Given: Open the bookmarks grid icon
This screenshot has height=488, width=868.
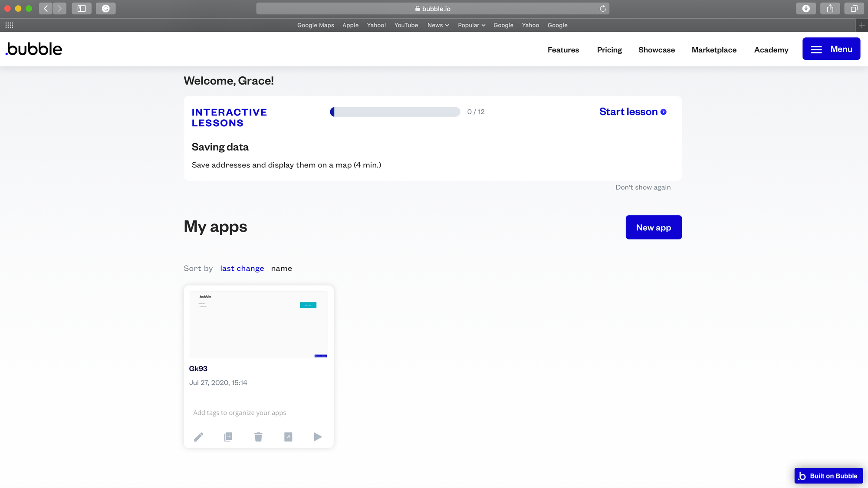Looking at the screenshot, I should point(9,25).
